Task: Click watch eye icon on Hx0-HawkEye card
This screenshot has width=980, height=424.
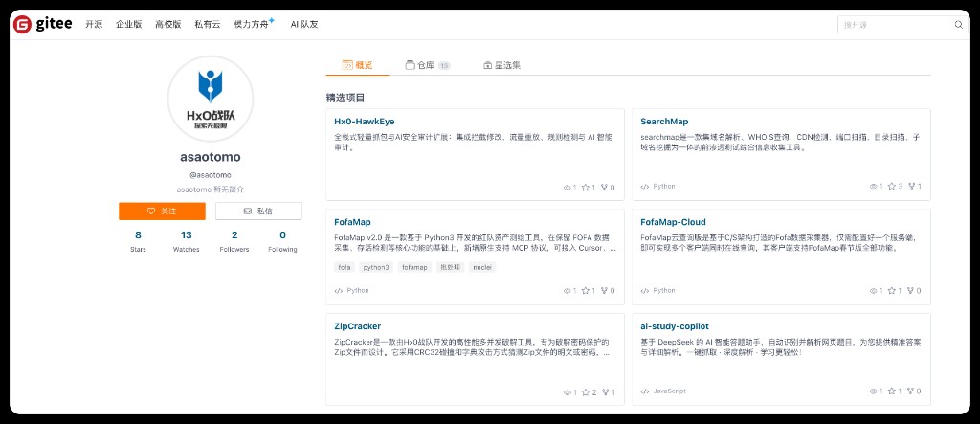Action: coord(567,188)
